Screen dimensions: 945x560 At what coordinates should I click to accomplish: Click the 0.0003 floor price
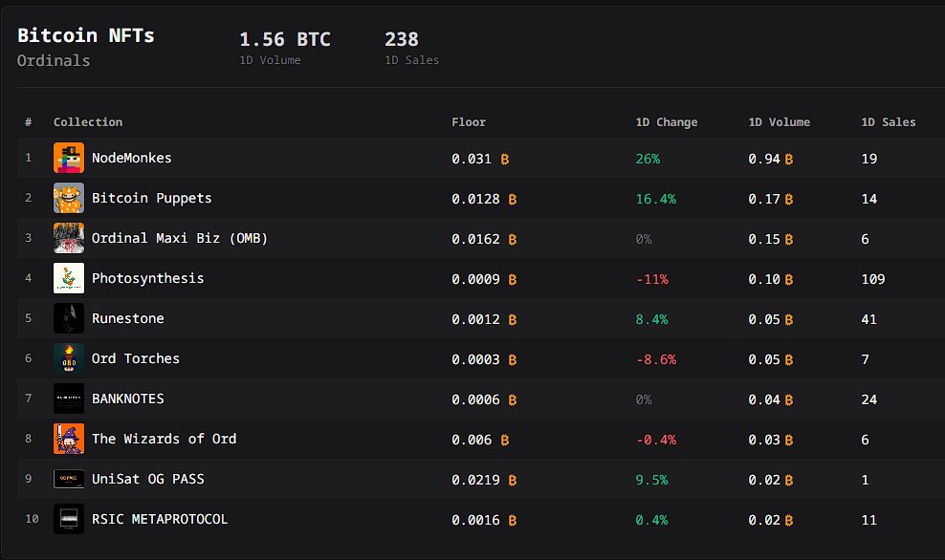(475, 359)
